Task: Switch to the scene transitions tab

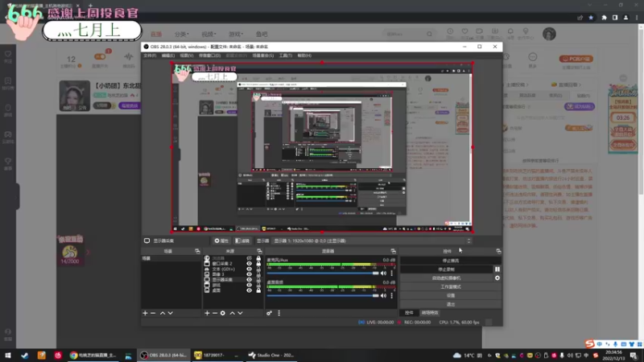Action: [x=430, y=313]
